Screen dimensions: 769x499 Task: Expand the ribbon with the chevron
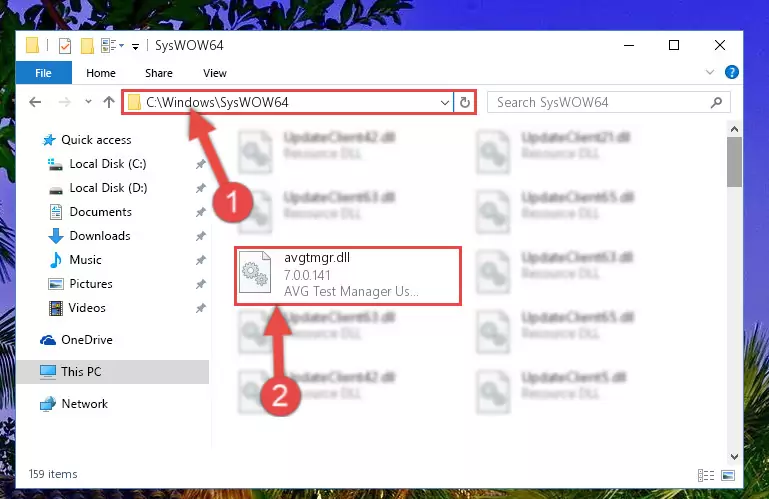(710, 72)
